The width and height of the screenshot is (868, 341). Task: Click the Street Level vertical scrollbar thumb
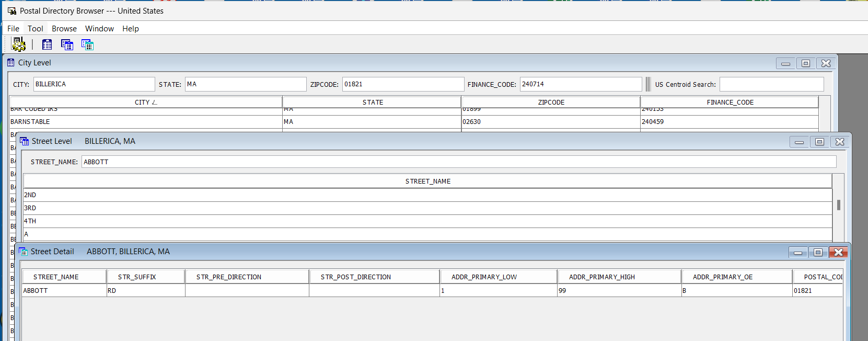(838, 205)
